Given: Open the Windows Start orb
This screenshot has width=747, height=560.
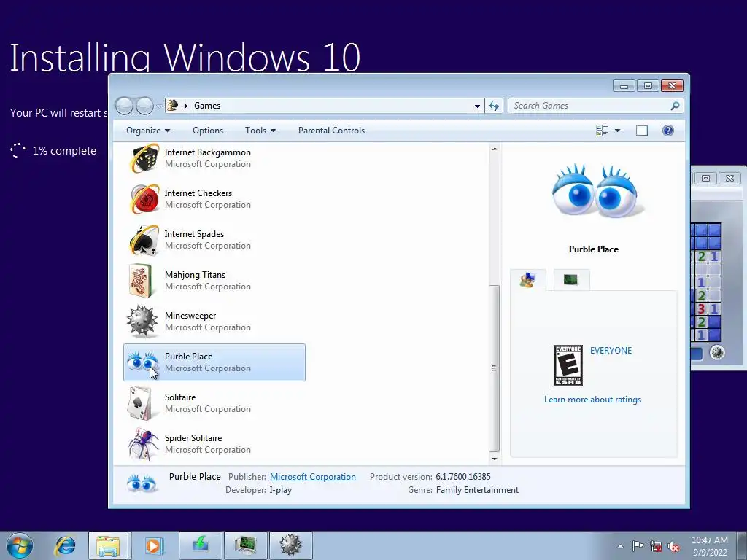Looking at the screenshot, I should [x=20, y=545].
